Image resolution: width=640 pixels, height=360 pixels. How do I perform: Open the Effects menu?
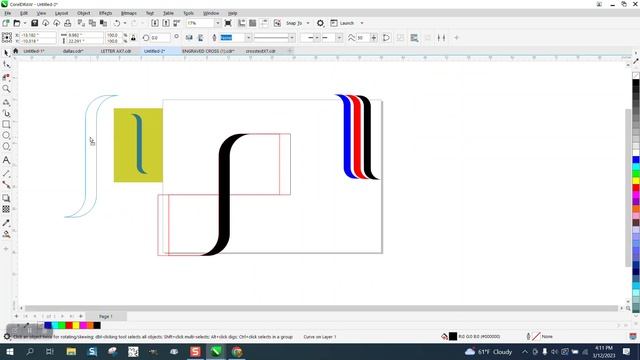[x=105, y=13]
